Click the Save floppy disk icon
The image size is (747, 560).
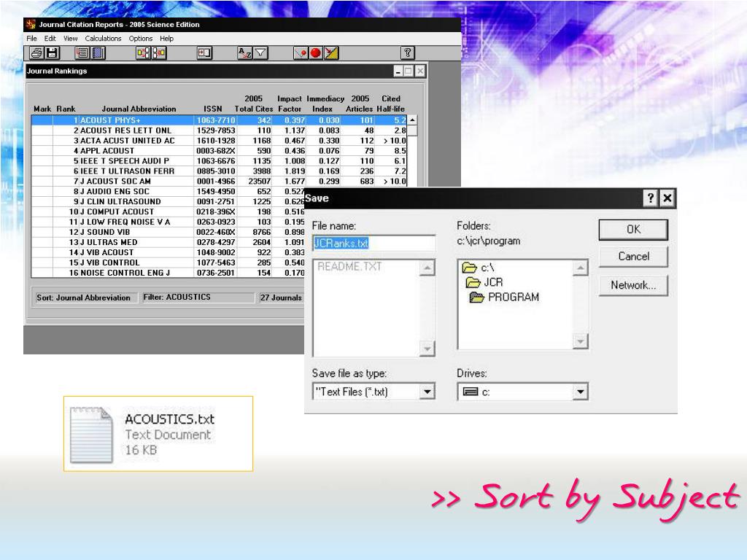pyautogui.click(x=52, y=52)
